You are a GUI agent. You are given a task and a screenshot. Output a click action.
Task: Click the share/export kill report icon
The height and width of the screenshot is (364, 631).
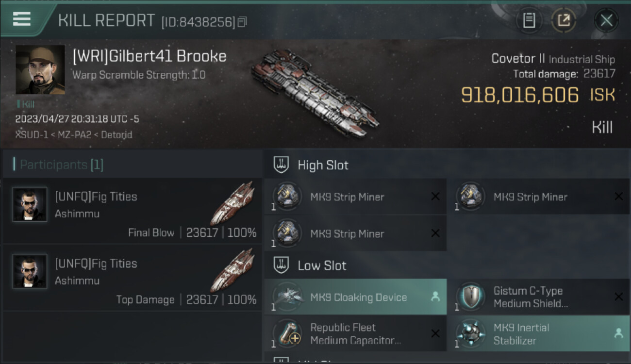coord(564,20)
